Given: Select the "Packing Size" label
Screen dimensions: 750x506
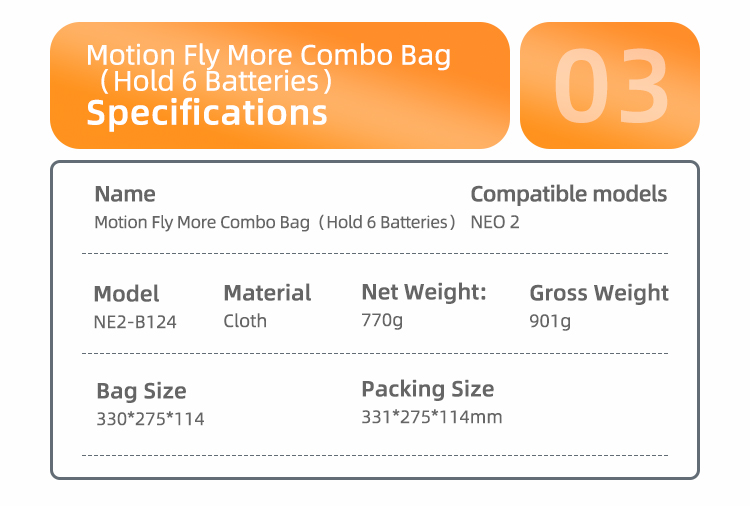Looking at the screenshot, I should pos(427,389).
